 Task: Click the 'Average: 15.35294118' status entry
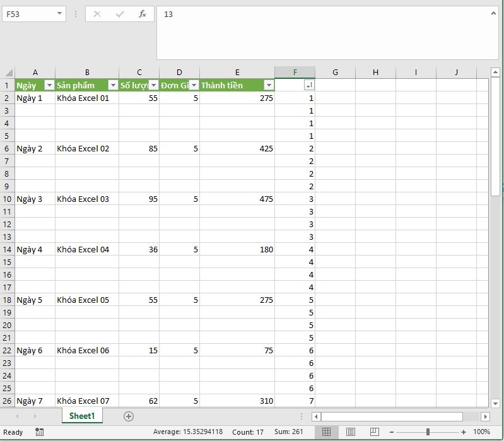[x=188, y=432]
